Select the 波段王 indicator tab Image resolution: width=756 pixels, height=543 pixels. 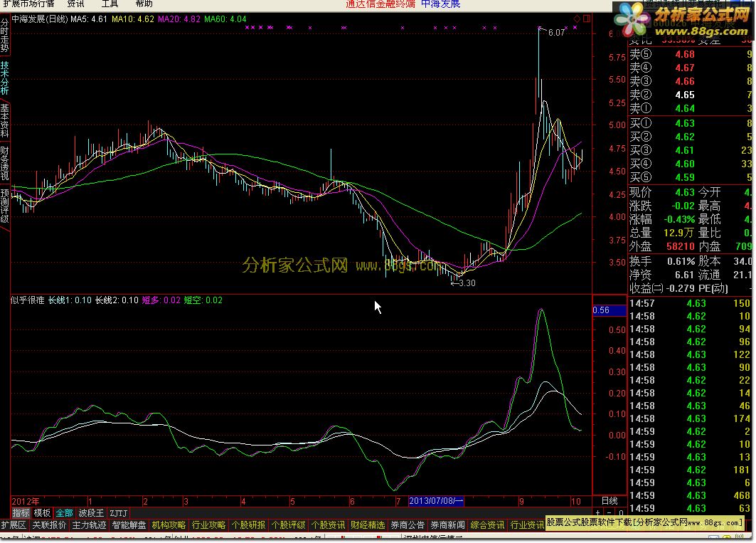91,512
